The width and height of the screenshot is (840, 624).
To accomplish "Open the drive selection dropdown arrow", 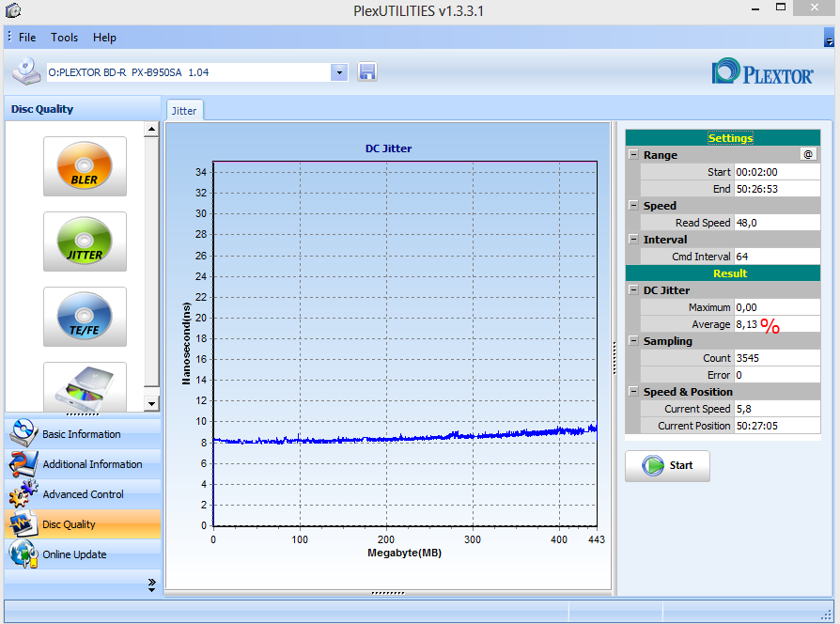I will pyautogui.click(x=339, y=72).
